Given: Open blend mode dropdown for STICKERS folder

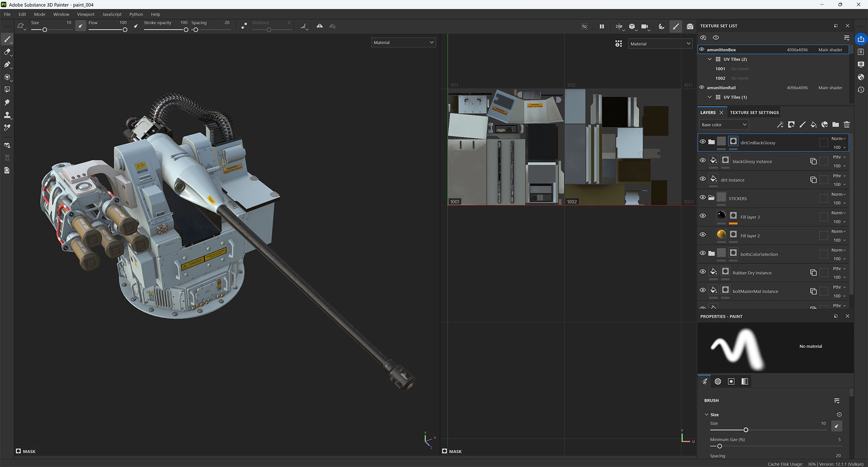Looking at the screenshot, I should [x=838, y=194].
